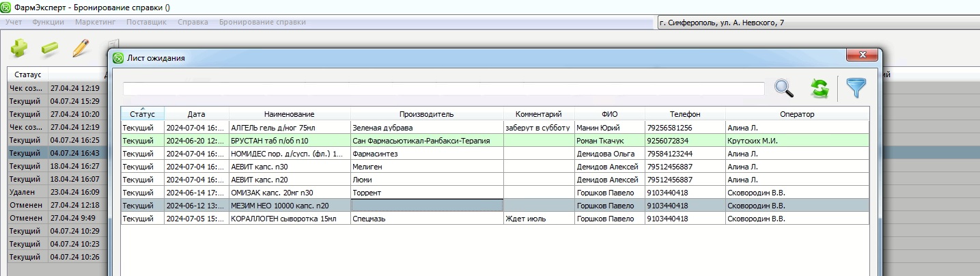
Task: Click the yellow minus delete icon
Action: 49,49
